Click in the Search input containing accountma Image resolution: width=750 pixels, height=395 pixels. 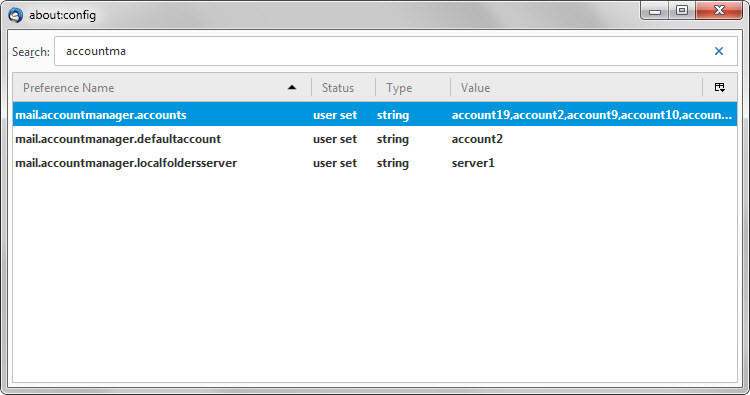pyautogui.click(x=396, y=51)
